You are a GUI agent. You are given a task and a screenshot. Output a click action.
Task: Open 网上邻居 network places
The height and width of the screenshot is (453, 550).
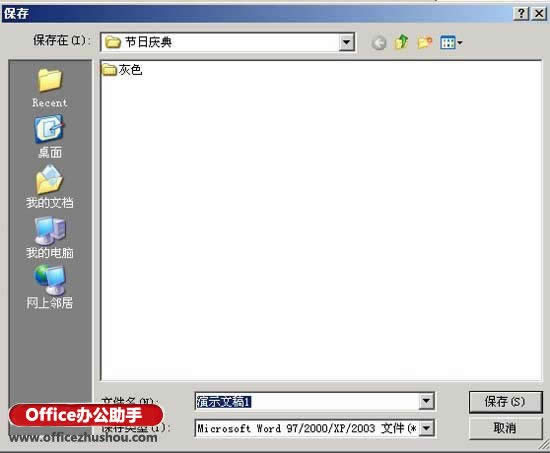pos(49,287)
